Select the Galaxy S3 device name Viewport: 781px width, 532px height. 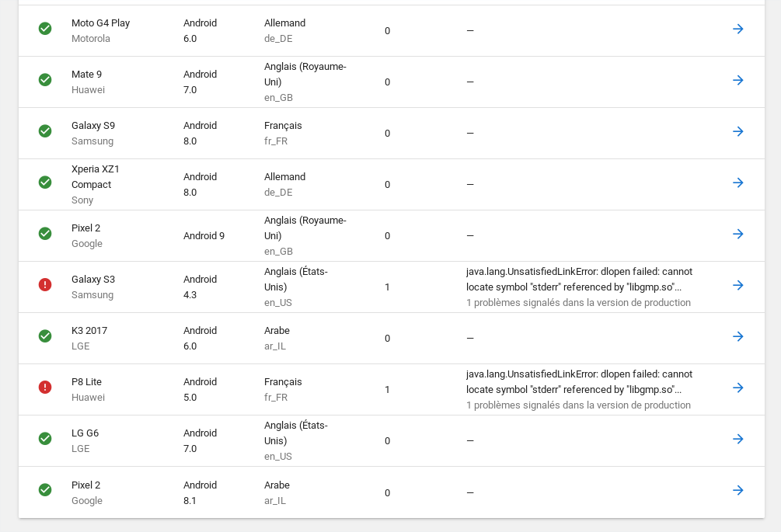click(93, 279)
